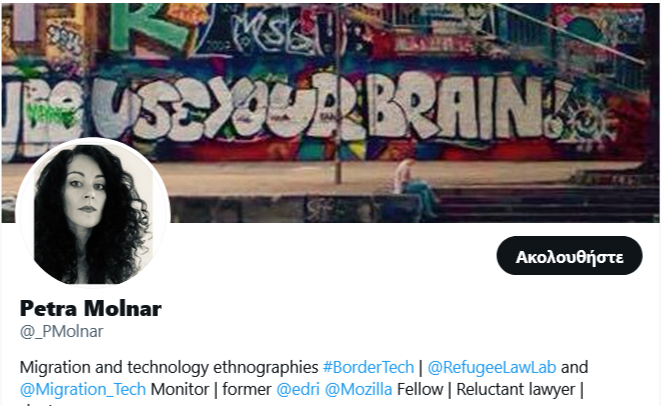The image size is (669, 406).
Task: Click the Ακολουθήστε follow button
Action: [x=569, y=255]
